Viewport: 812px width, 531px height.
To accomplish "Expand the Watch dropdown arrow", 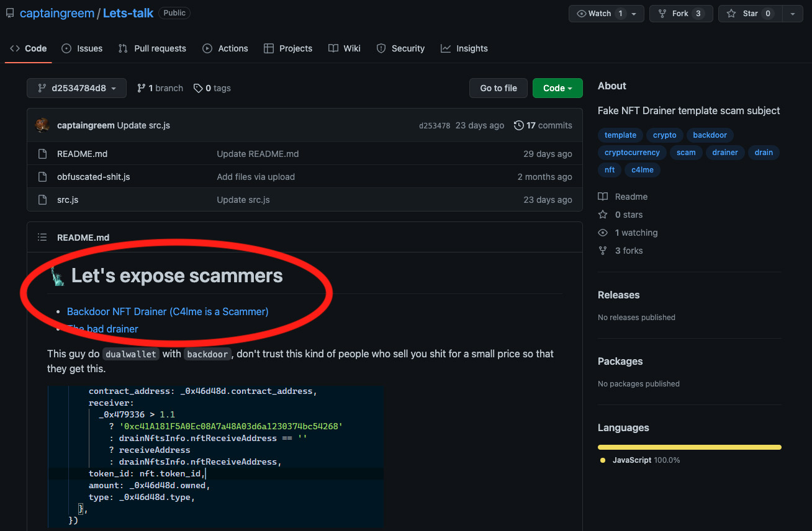I will pos(634,14).
